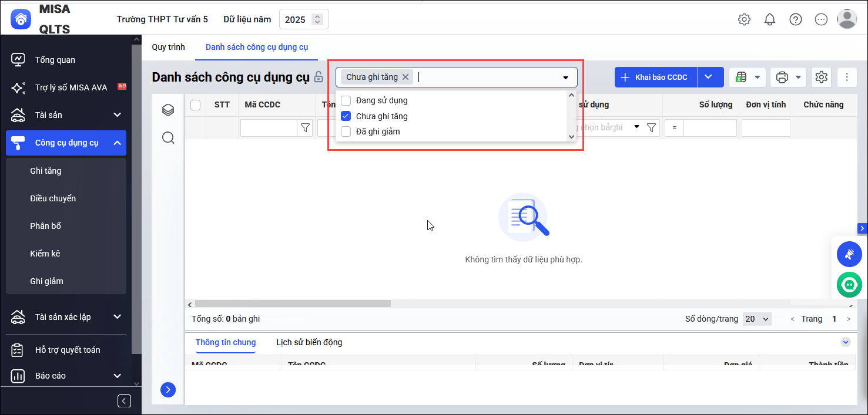The image size is (868, 415).
Task: Uncheck the Chưa ghi tăng option
Action: tap(346, 116)
